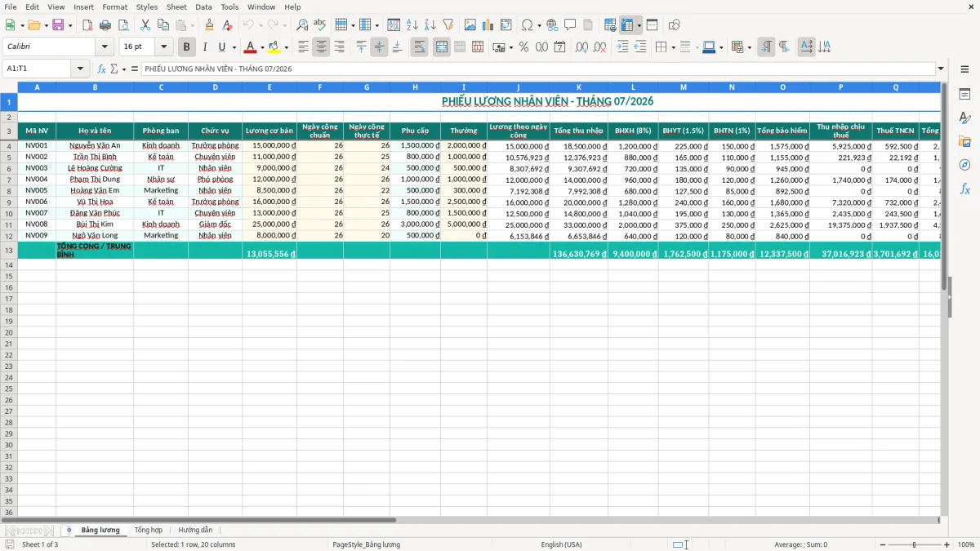Image resolution: width=980 pixels, height=551 pixels.
Task: Export directly as PDF
Action: pyautogui.click(x=87, y=25)
